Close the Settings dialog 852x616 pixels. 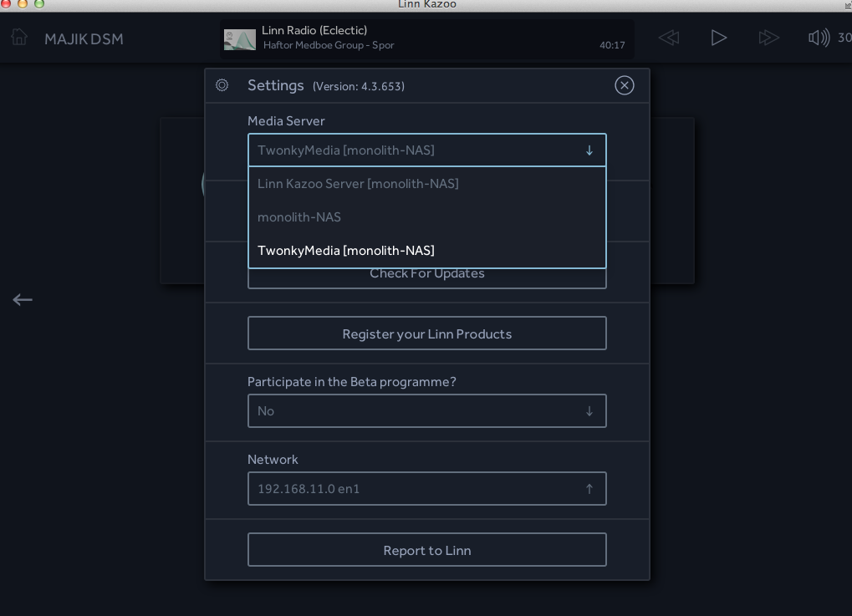(x=625, y=85)
